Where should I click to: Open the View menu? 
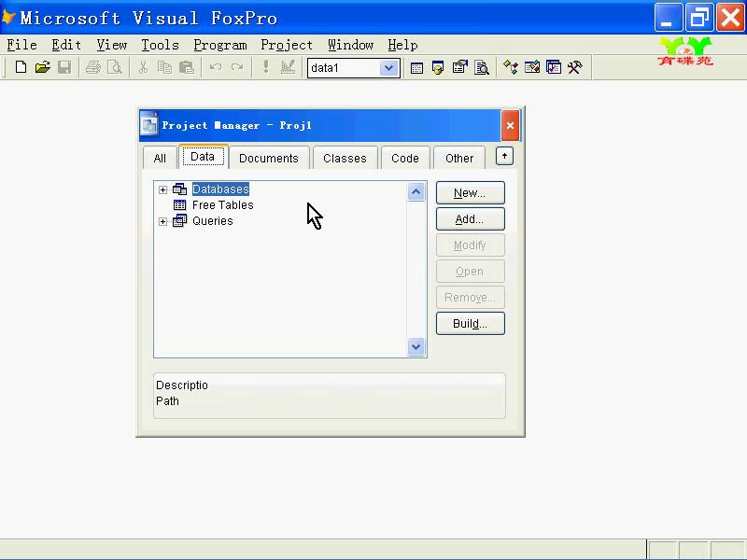(x=111, y=45)
